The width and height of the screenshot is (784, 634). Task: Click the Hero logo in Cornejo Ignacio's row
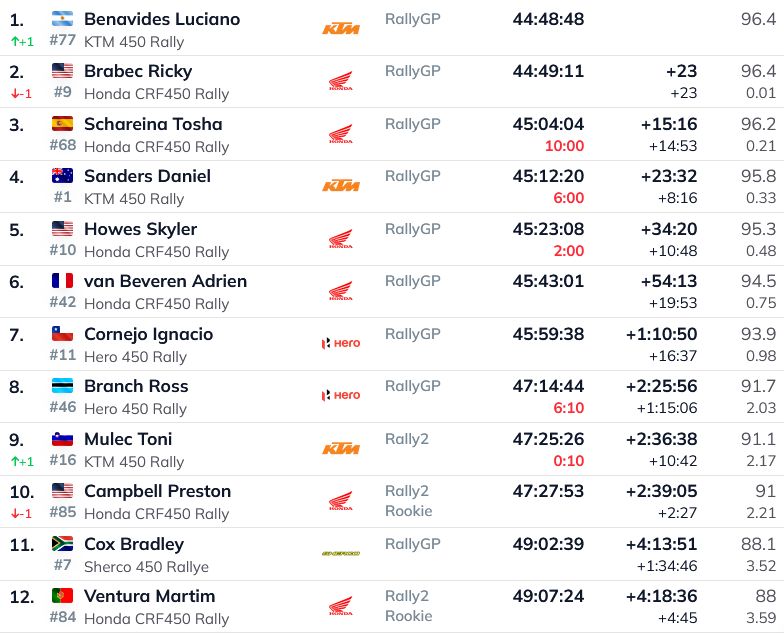tap(340, 343)
